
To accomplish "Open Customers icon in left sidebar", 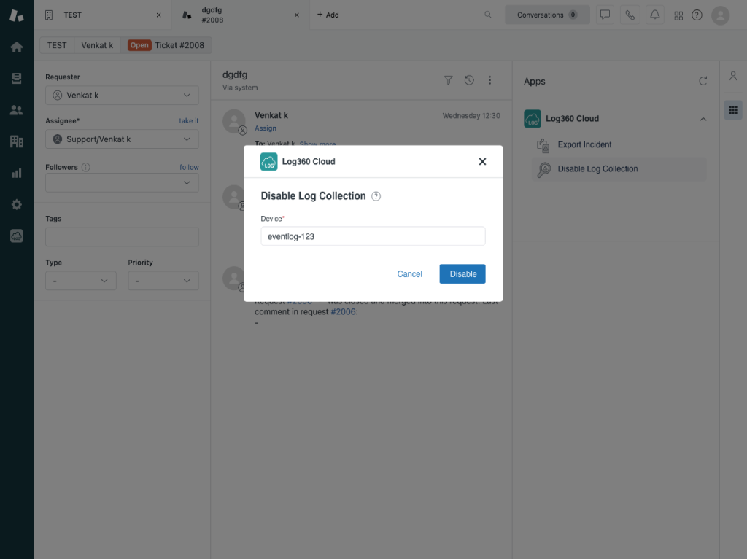I will [x=17, y=110].
